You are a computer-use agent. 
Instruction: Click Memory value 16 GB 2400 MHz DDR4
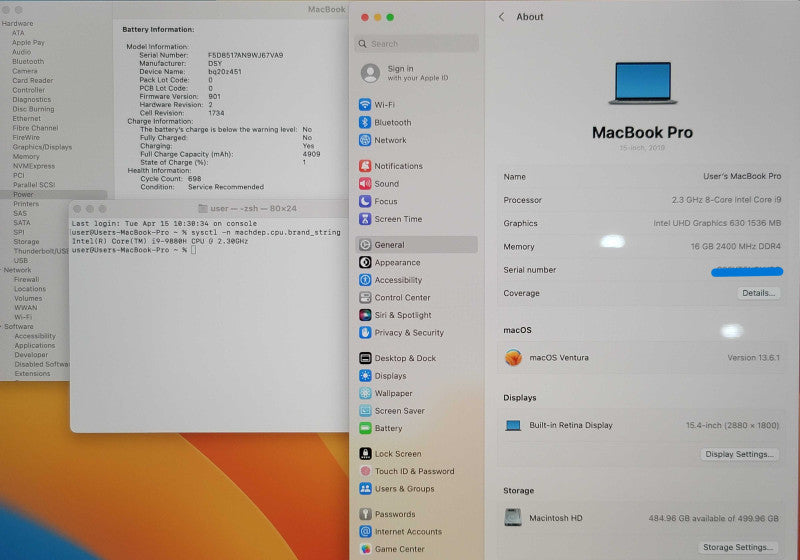point(735,246)
